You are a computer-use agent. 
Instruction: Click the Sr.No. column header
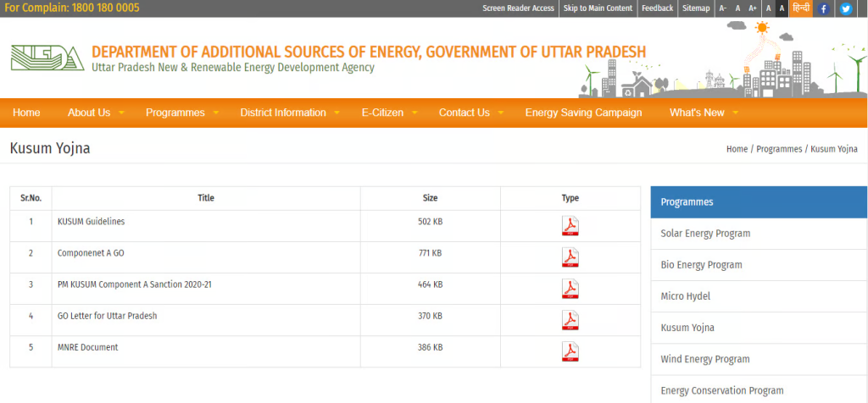[x=31, y=198]
